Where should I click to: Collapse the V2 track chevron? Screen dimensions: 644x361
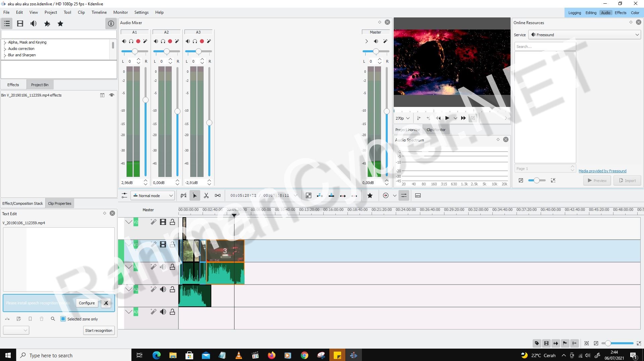[129, 222]
